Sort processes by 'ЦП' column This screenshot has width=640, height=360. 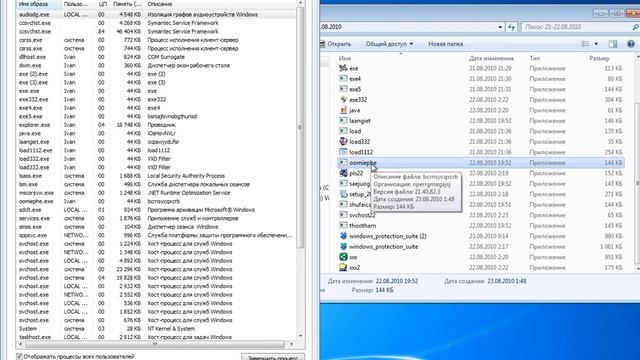click(103, 4)
